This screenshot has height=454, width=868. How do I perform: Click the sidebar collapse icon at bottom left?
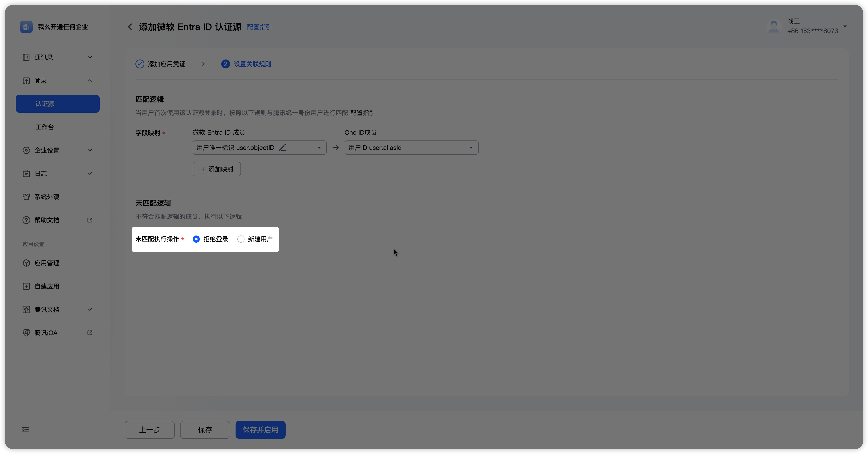[x=26, y=429]
